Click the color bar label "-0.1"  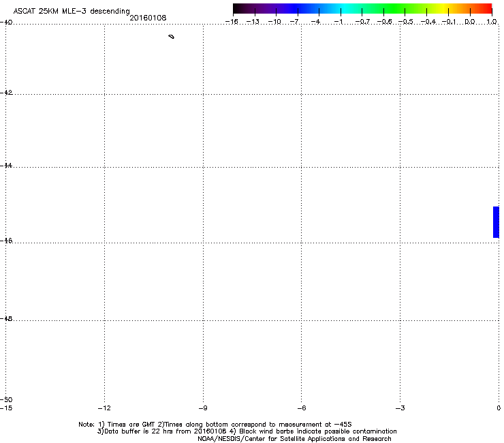[449, 22]
